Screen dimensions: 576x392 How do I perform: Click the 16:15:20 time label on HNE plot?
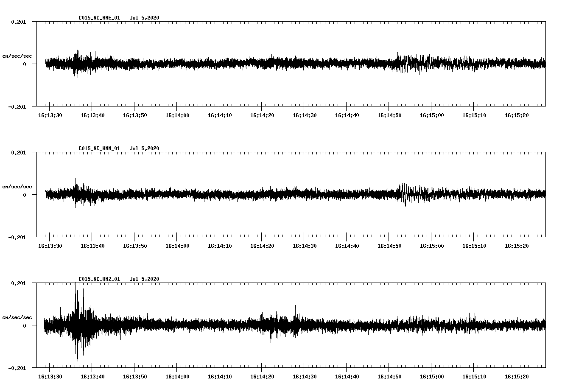[x=517, y=115]
